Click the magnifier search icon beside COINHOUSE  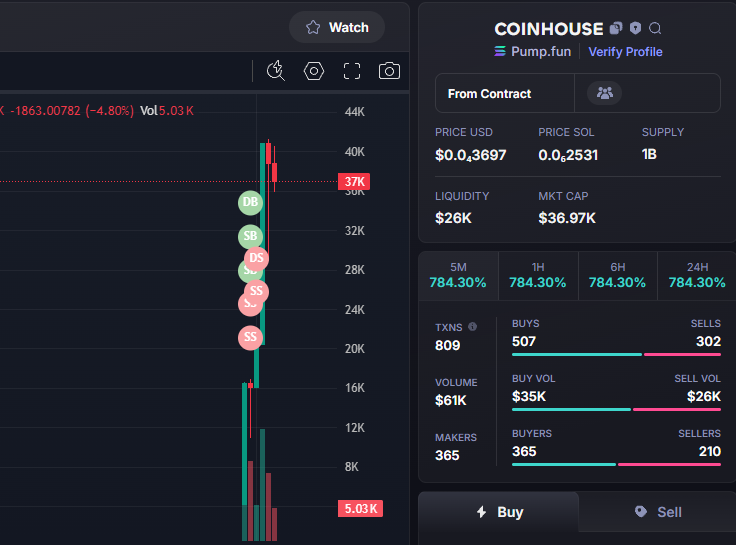655,29
